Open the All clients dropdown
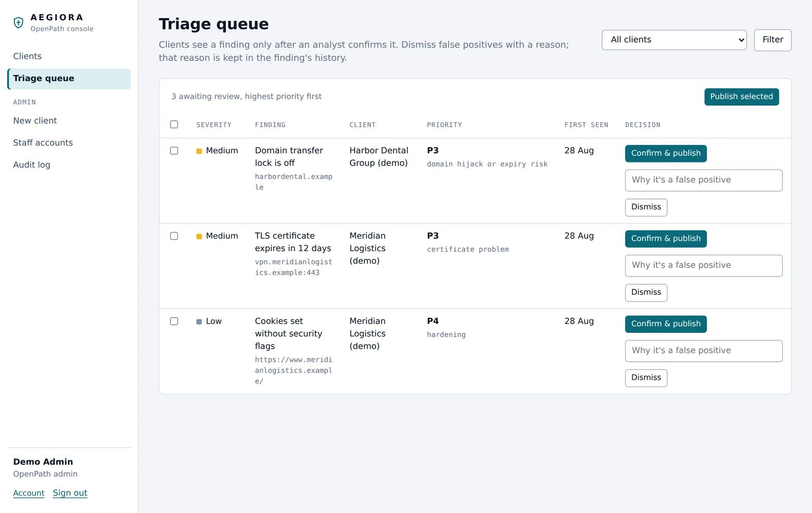 point(674,40)
